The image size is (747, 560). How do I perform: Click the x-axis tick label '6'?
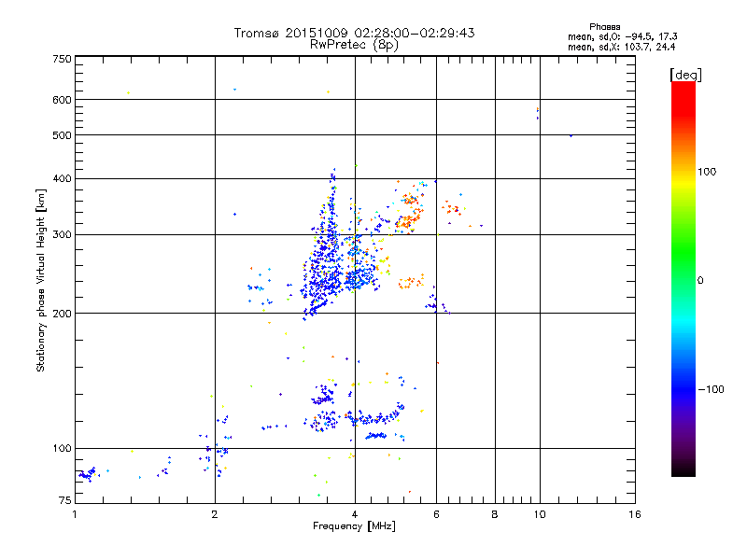click(x=436, y=514)
